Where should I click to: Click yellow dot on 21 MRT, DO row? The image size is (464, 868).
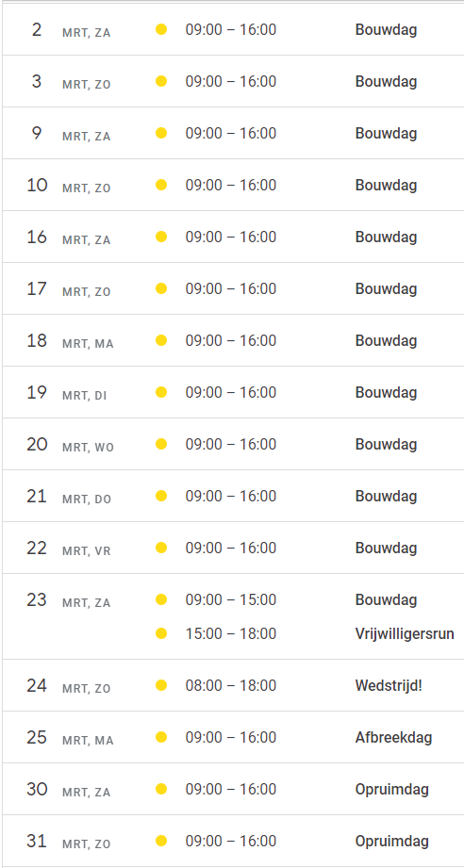tap(161, 496)
